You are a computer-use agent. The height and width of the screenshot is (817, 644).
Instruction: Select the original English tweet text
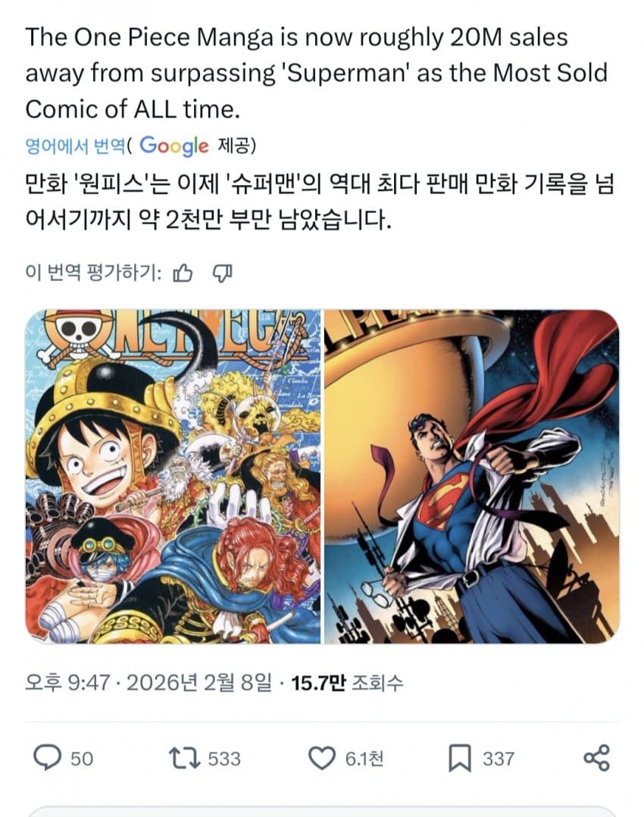click(x=316, y=73)
